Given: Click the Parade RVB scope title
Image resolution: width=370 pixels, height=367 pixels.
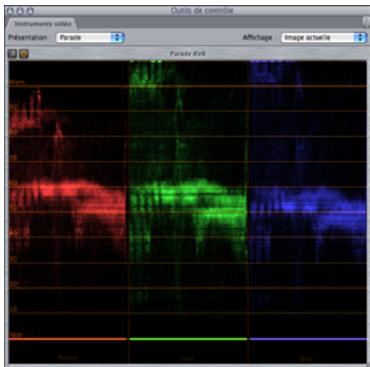Looking at the screenshot, I should [x=187, y=53].
